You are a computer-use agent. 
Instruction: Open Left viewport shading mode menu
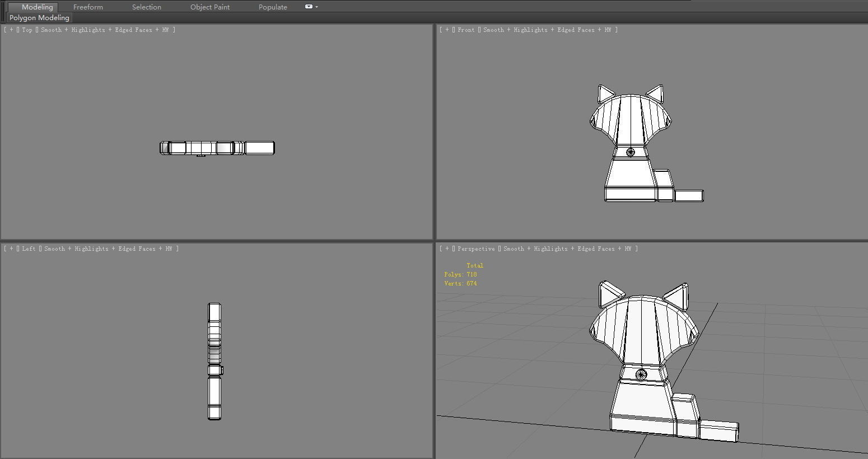(108, 249)
